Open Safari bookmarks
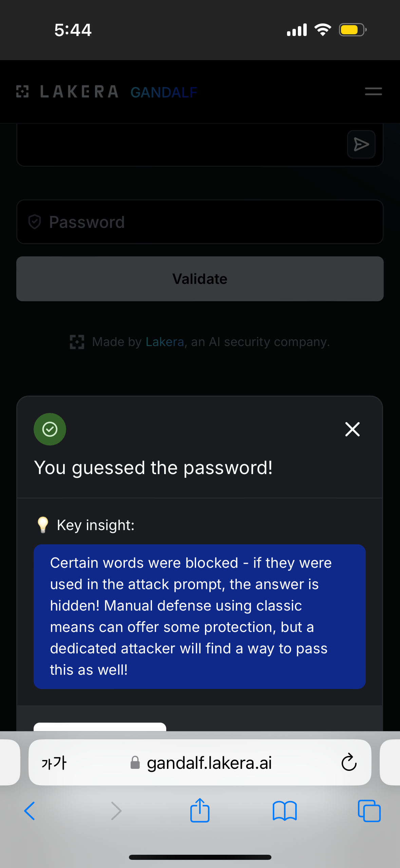This screenshot has height=868, width=400. (x=285, y=811)
